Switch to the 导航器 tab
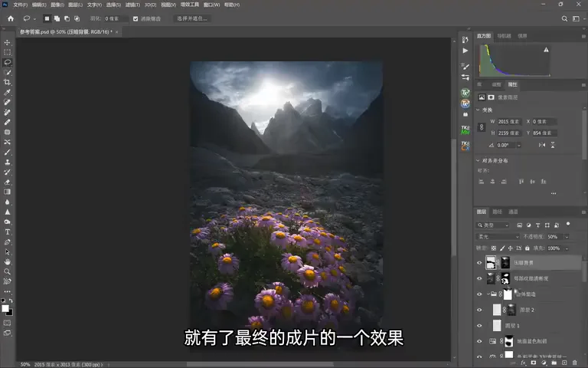Screen dimensions: 588x368 pos(504,36)
